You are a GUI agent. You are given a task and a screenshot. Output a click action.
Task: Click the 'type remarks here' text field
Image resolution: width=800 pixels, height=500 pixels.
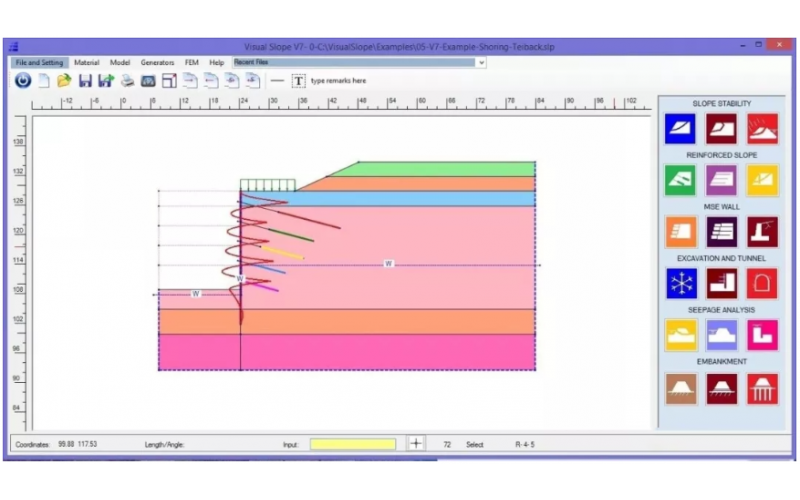(340, 81)
